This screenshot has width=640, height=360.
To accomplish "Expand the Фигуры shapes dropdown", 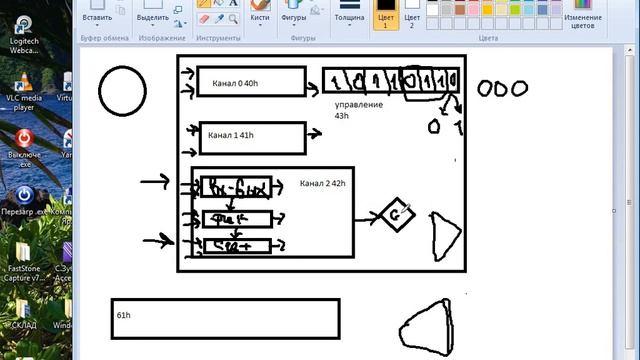I will tap(293, 25).
